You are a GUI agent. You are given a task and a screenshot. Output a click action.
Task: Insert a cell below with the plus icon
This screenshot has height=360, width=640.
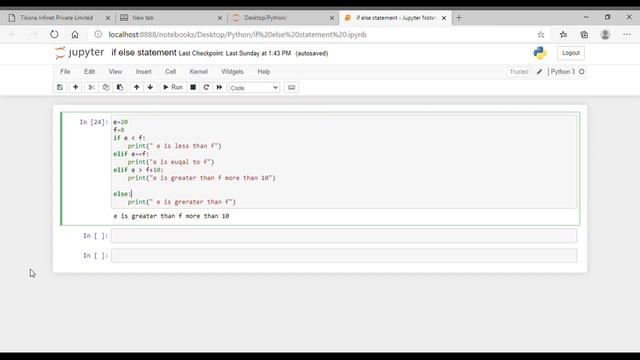click(76, 87)
